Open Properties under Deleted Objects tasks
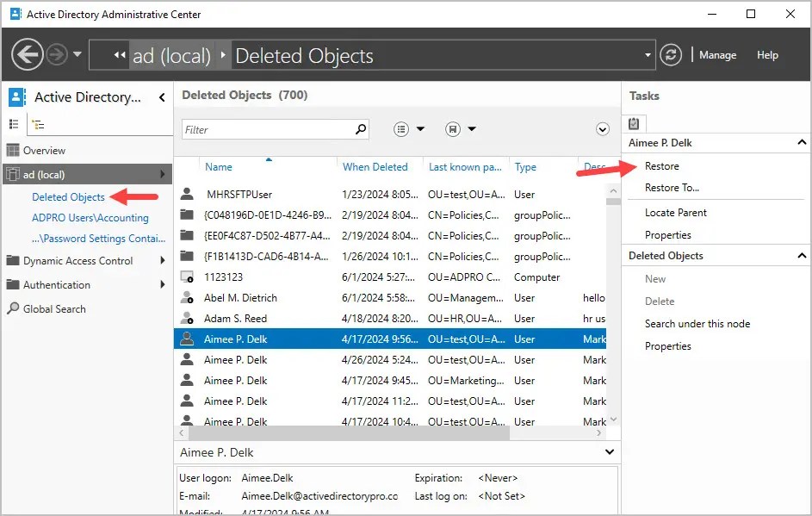Screen dimensions: 812x516 point(667,346)
